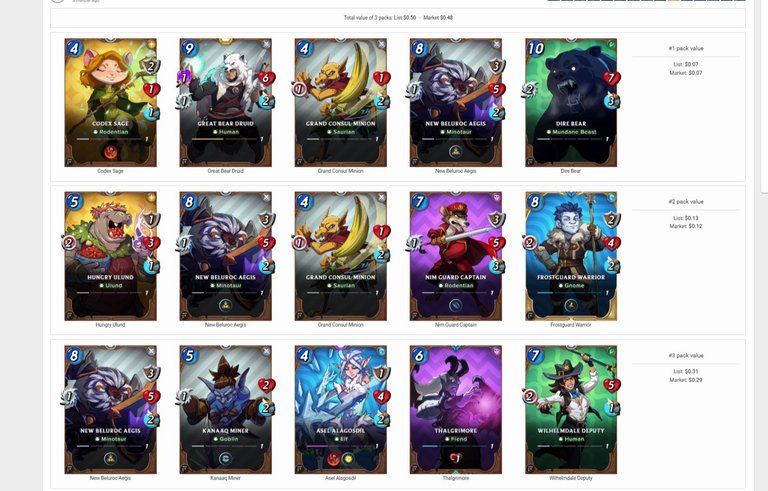Click the ability icon on Thalgrimore

coord(456,459)
